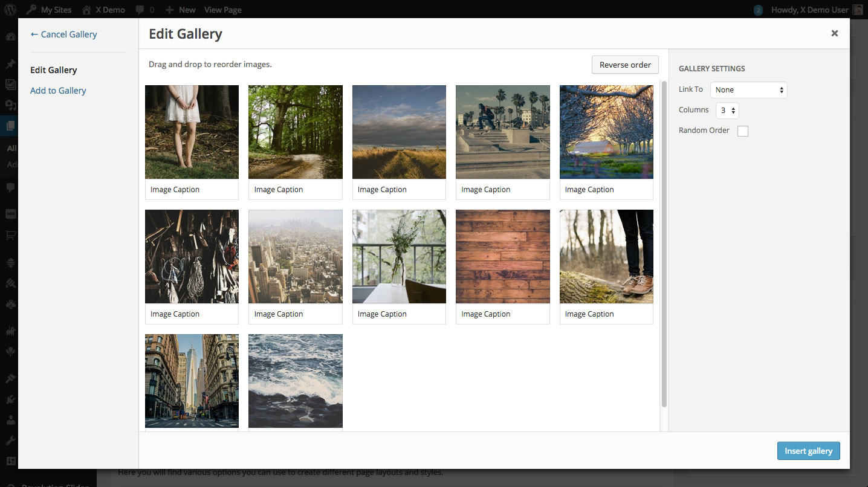Click the plus New icon in admin bar

[169, 10]
